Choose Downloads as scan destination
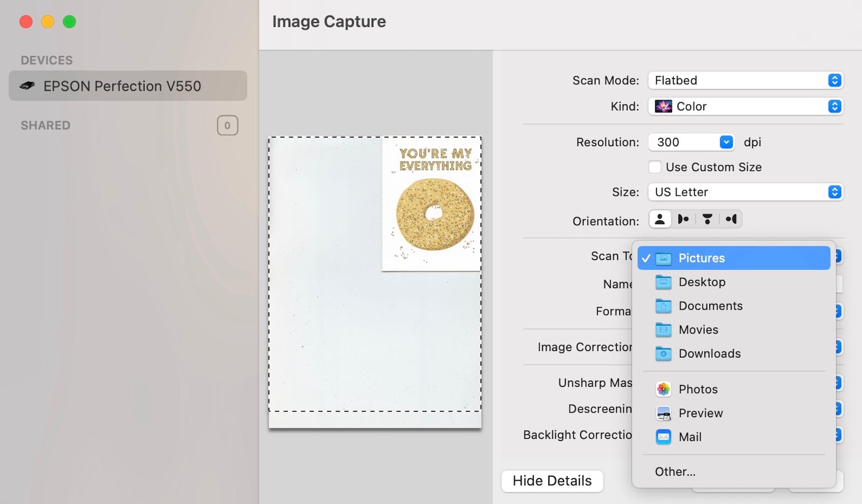The width and height of the screenshot is (862, 504). [x=734, y=353]
